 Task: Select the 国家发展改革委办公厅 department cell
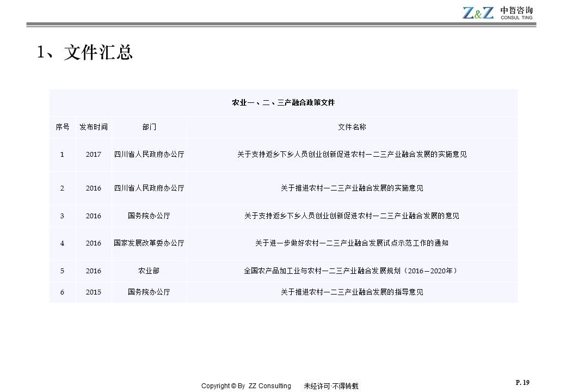(x=149, y=243)
